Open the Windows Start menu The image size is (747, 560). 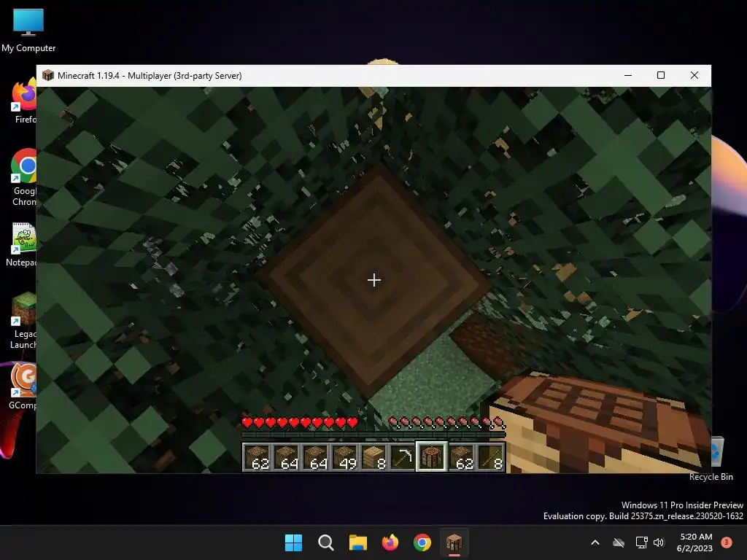click(x=293, y=542)
